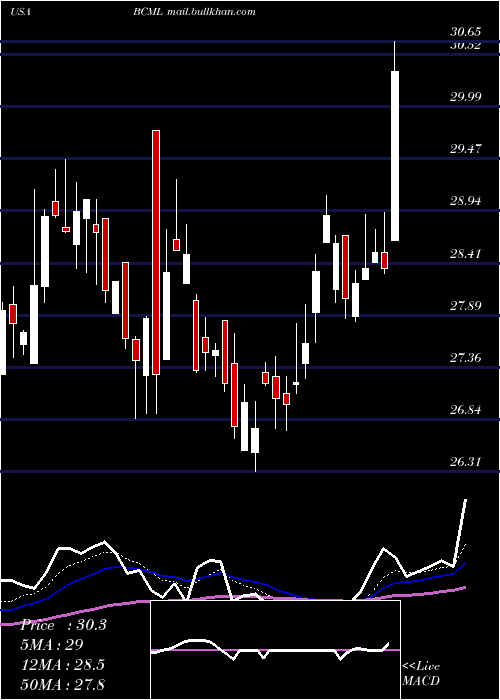The height and width of the screenshot is (700, 500).
Task: Click the 28.94 price level label
Action: [x=466, y=200]
